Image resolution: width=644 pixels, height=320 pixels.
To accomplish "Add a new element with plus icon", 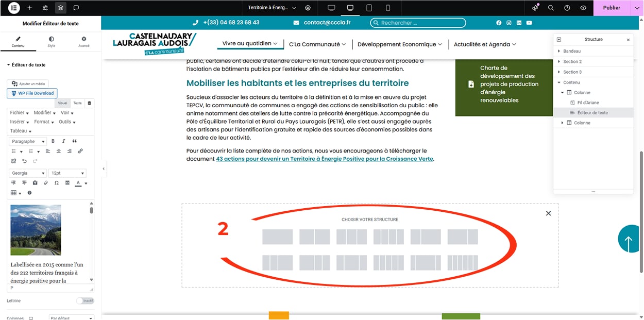I will (x=29, y=8).
